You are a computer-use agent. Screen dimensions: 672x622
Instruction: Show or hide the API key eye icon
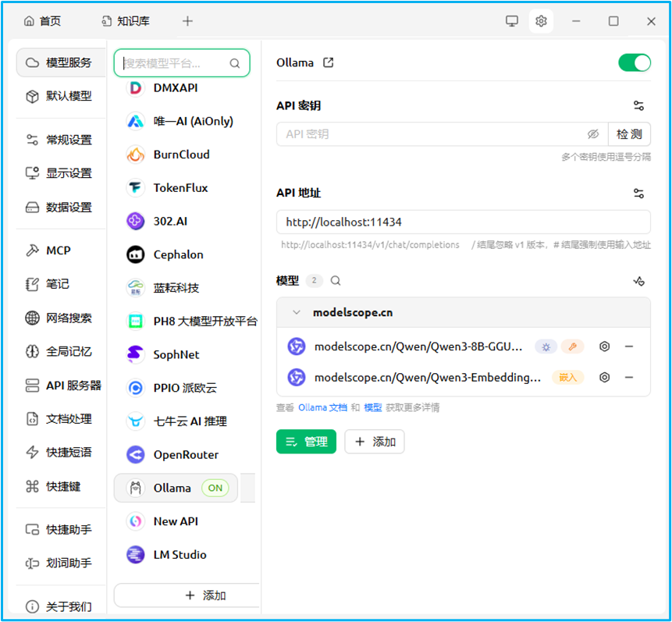click(x=592, y=134)
